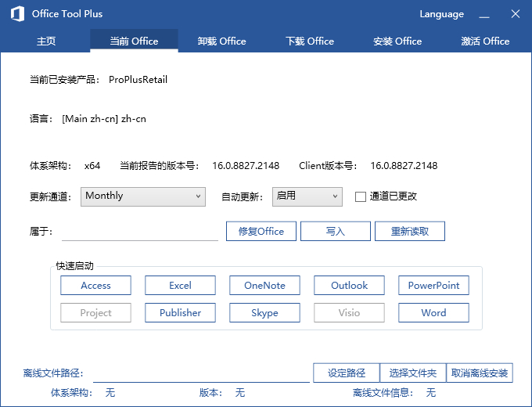Image resolution: width=532 pixels, height=407 pixels.
Task: Launch Outlook from quick start
Action: [x=349, y=285]
